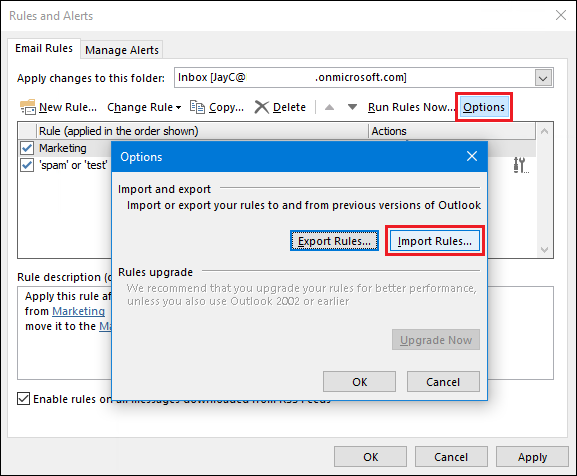Move rule down with the down arrow
The height and width of the screenshot is (476, 577).
tap(352, 107)
